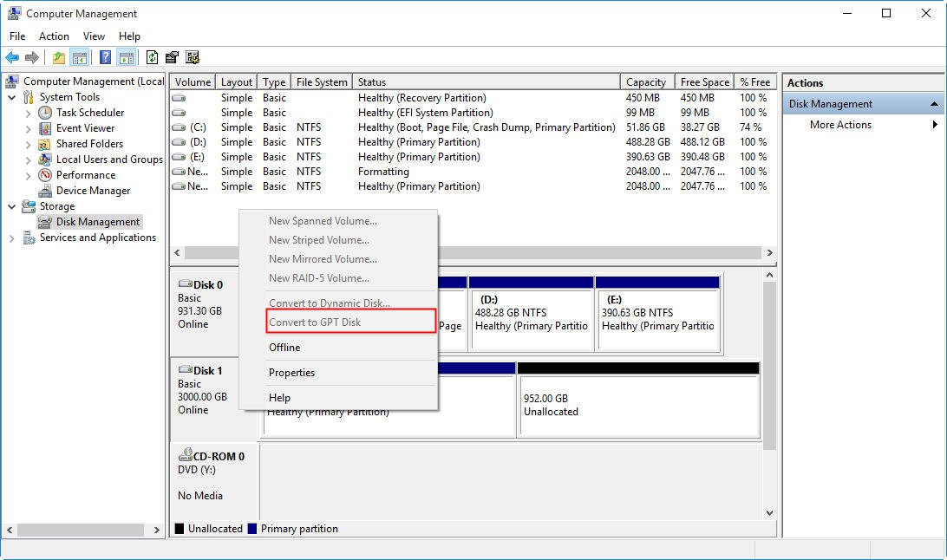Collapse the Disk Management actions section
Image resolution: width=947 pixels, height=560 pixels.
[x=934, y=104]
